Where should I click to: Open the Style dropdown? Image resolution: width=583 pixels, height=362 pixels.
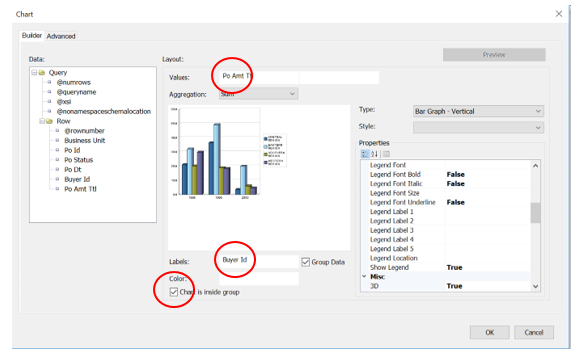click(x=479, y=127)
